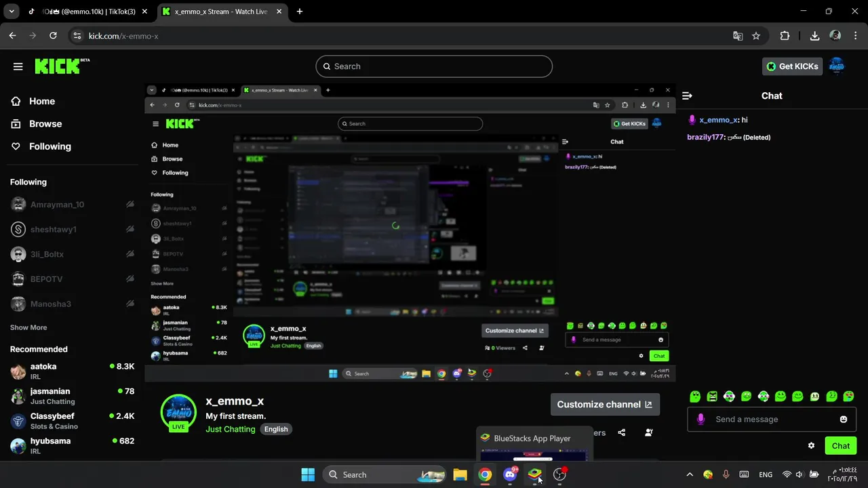Go back in browser
Screen dimensions: 868x488
pos(12,36)
